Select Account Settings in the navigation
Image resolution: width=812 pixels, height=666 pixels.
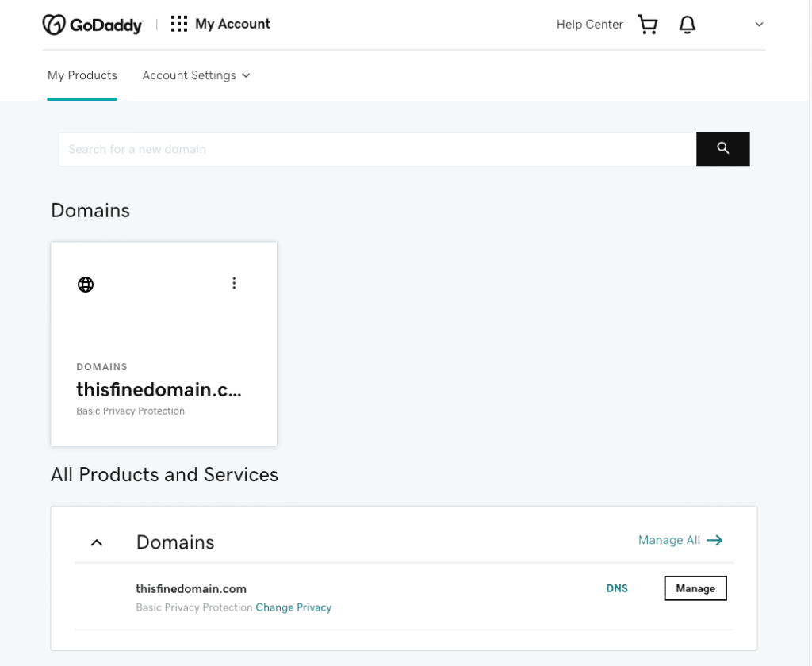tap(189, 75)
